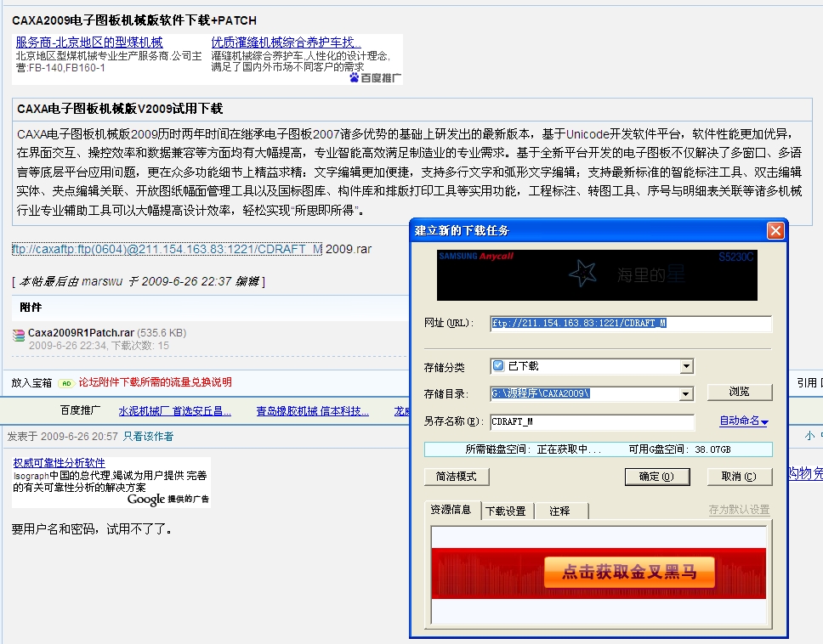Switch to the 下载设置 tab
The height and width of the screenshot is (644, 823).
coord(506,511)
